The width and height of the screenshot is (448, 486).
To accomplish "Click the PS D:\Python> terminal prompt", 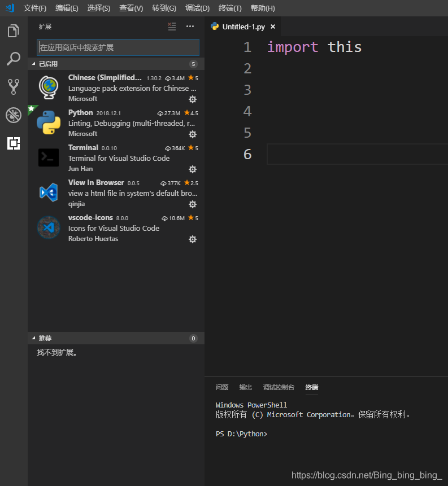I will pos(241,434).
